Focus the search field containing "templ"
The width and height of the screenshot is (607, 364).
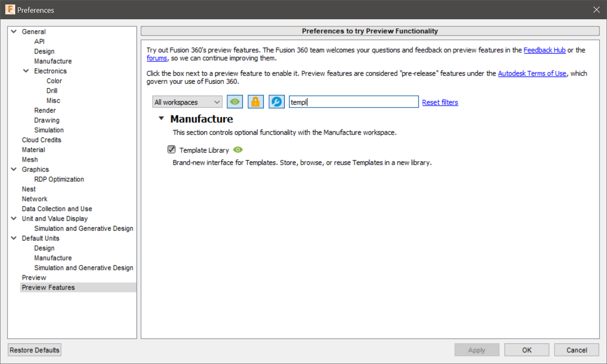click(x=354, y=102)
